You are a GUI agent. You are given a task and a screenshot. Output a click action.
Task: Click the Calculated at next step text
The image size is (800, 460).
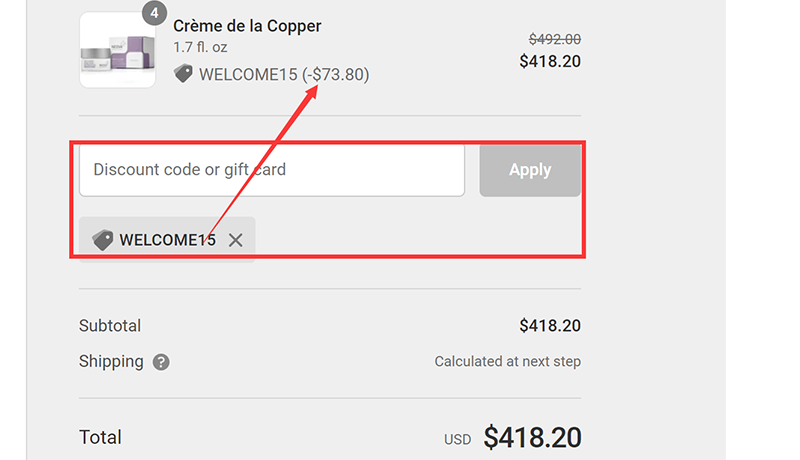pos(507,362)
